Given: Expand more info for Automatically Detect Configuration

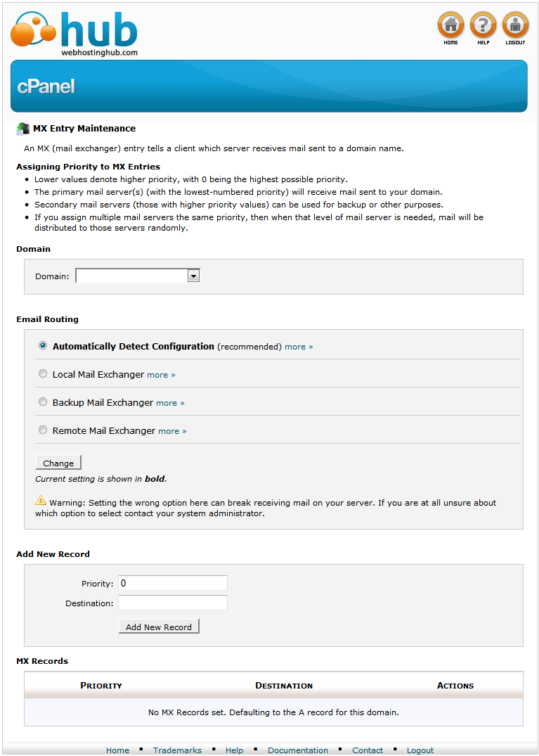Looking at the screenshot, I should click(299, 347).
